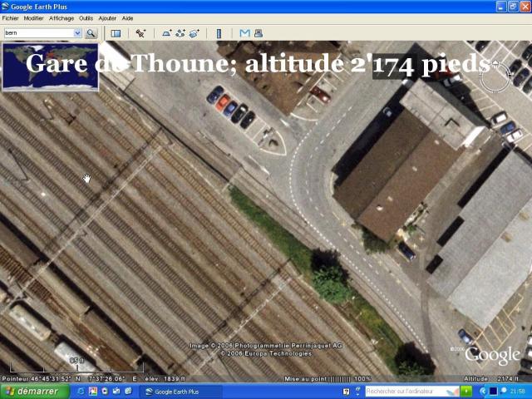Click the fifth quick launch icon
The height and width of the screenshot is (399, 532).
tap(128, 392)
